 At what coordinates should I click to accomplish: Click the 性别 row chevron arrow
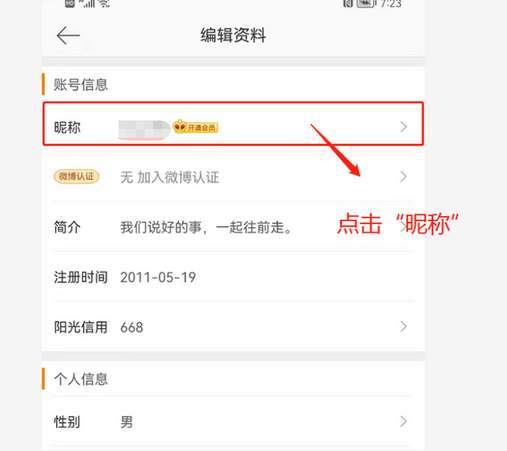tap(403, 421)
